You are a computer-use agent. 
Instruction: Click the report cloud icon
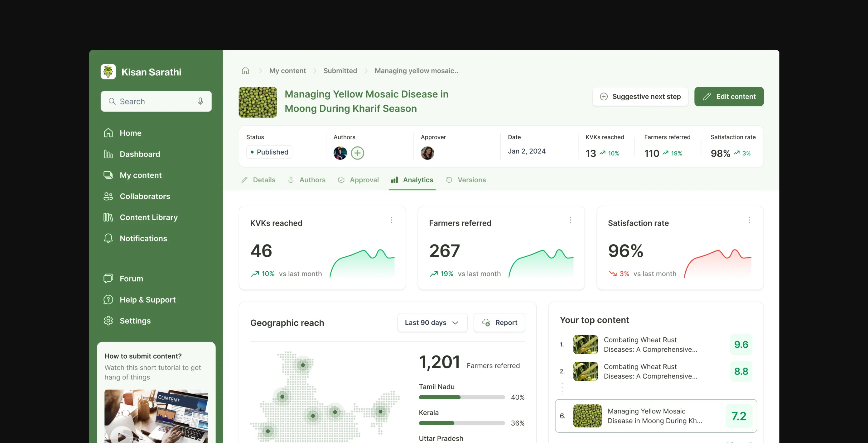[486, 323]
